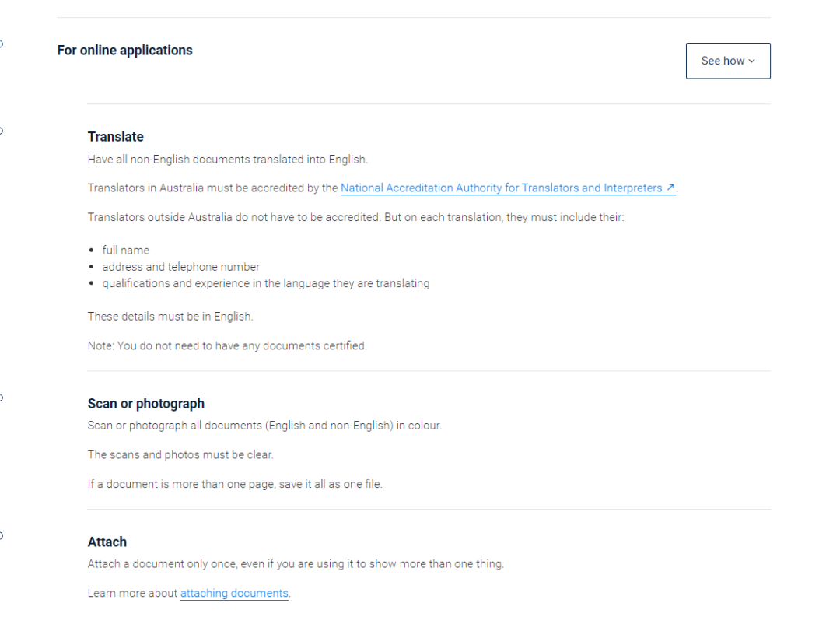Click step circle beside Translate
The image size is (840, 624).
(x=1, y=131)
